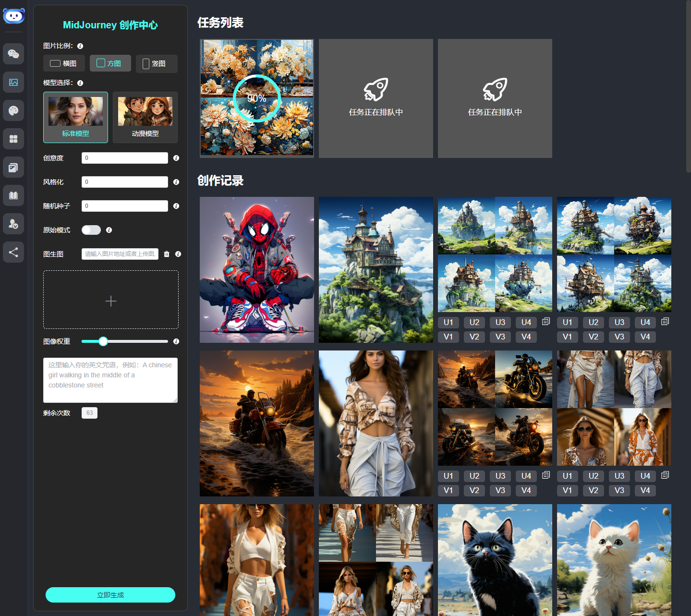Click the English prompt text area
Viewport: 691px width, 616px height.
110,380
